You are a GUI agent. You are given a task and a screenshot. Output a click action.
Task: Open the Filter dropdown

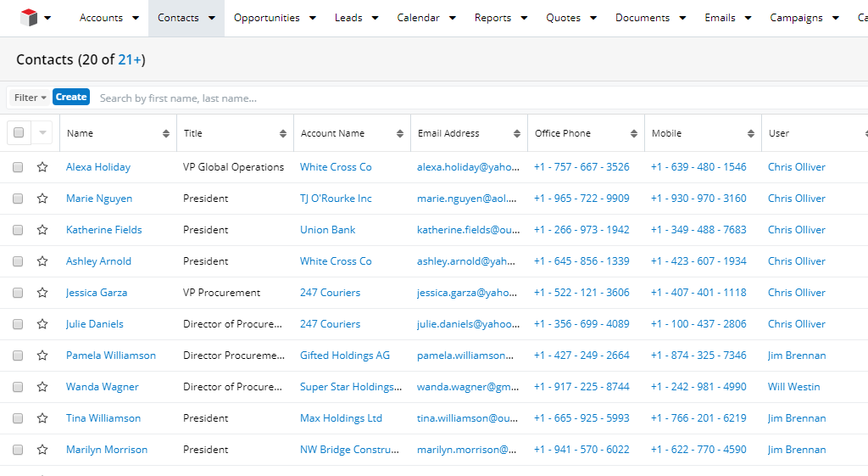(30, 98)
